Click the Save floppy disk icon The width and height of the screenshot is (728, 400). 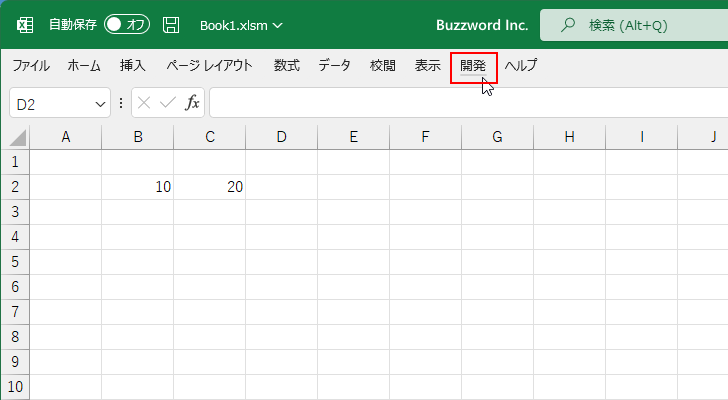(171, 25)
